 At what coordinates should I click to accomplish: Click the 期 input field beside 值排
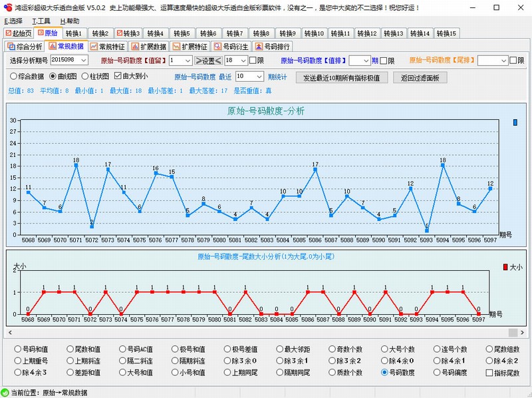click(x=359, y=61)
